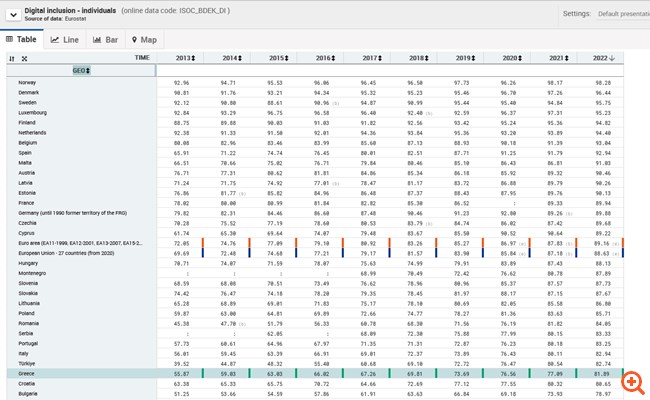Sort by the GEO column header
Viewport: 650px width, 400px height.
(x=81, y=70)
